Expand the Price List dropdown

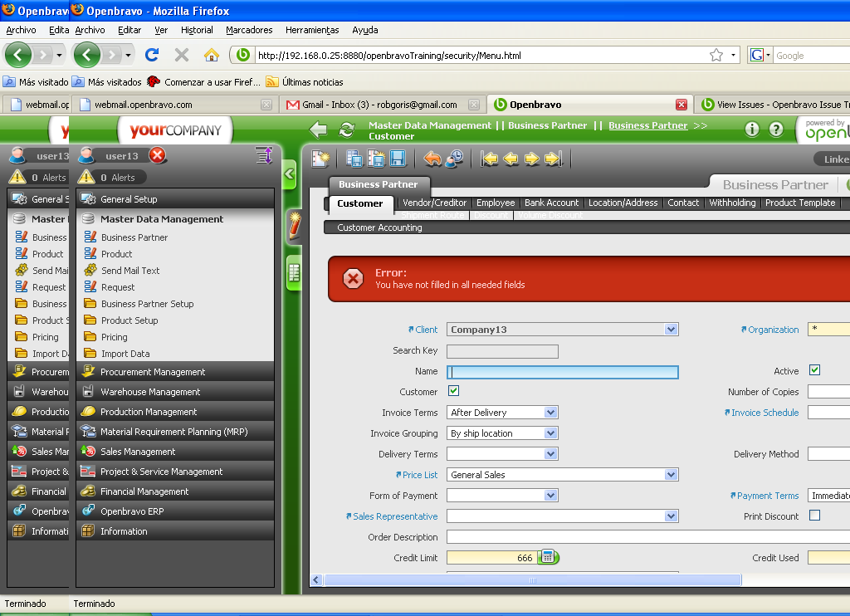pos(671,475)
